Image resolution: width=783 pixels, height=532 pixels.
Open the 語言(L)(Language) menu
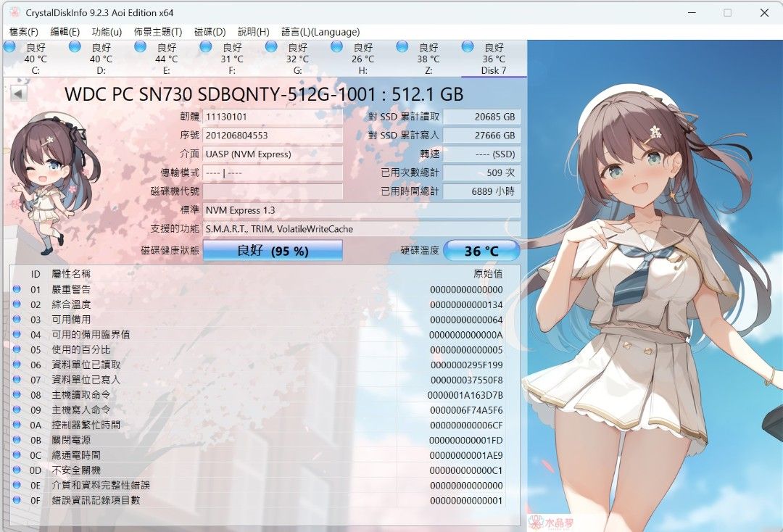(320, 32)
